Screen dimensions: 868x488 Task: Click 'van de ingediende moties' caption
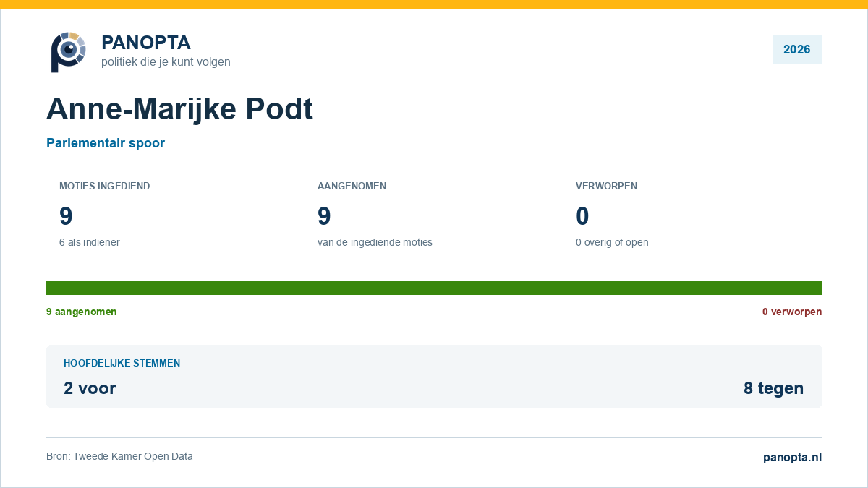pyautogui.click(x=375, y=242)
